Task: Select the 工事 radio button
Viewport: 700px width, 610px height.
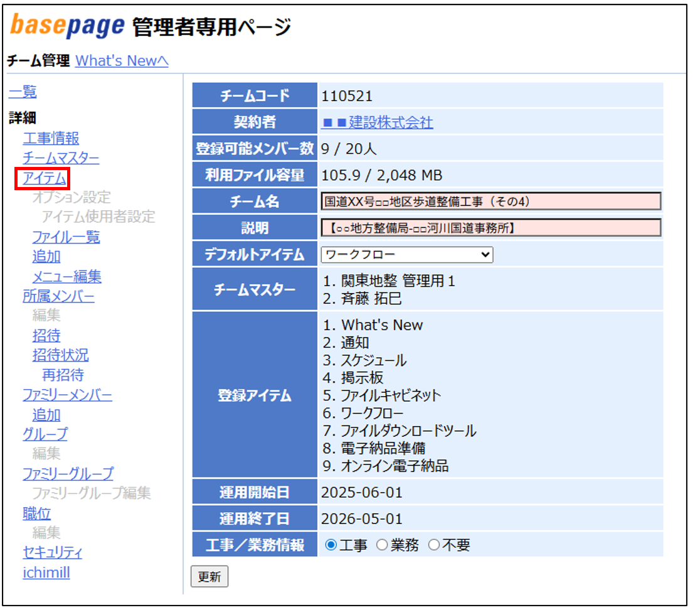Action: [x=331, y=545]
